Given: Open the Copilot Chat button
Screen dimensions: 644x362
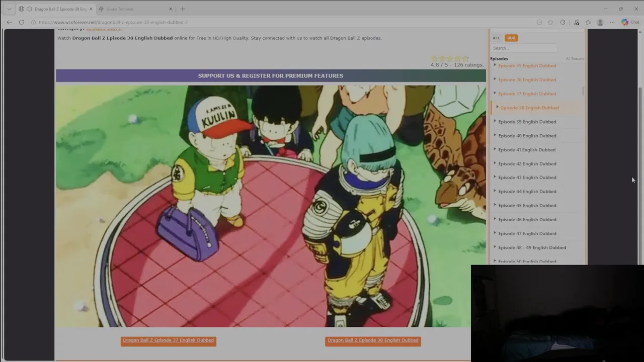Looking at the screenshot, I should point(630,22).
